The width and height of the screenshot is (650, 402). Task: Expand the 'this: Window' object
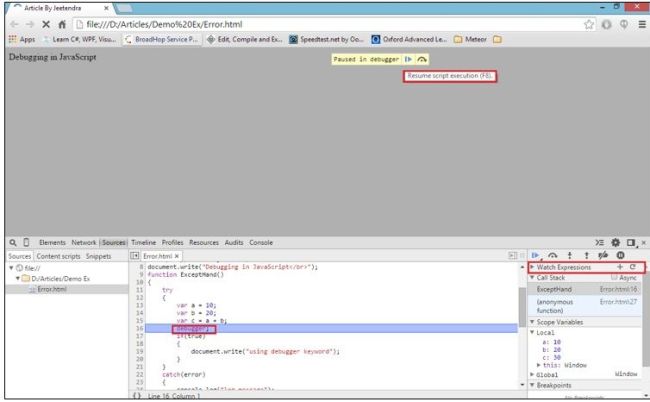pyautogui.click(x=538, y=365)
